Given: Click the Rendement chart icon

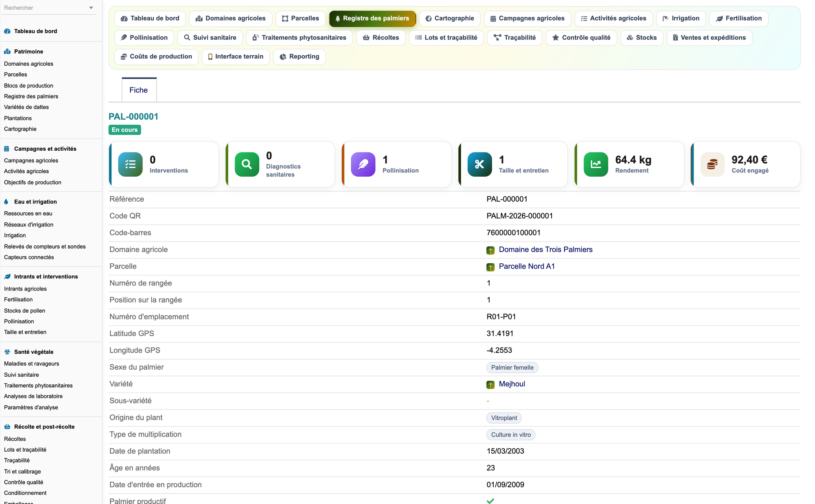Looking at the screenshot, I should pyautogui.click(x=596, y=165).
